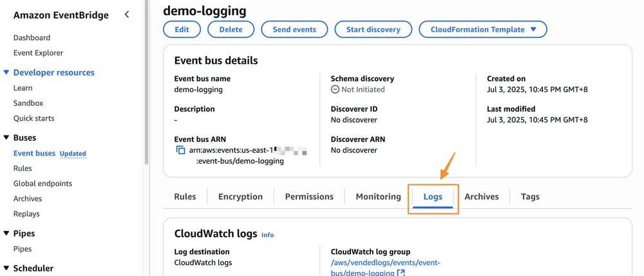Screen dimensions: 644x276
Task: Click the Edit button
Action: coord(182,30)
